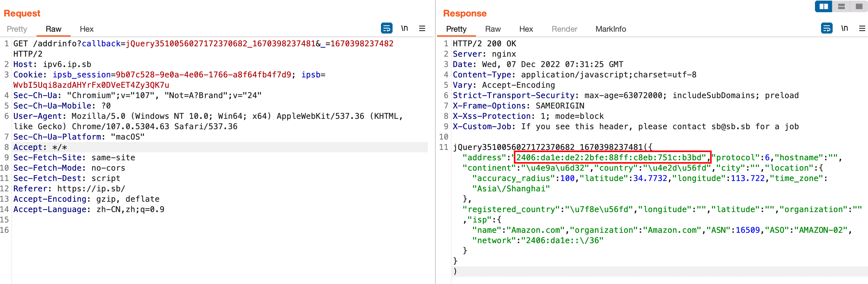This screenshot has width=868, height=284.
Task: Click the Host header line in request
Action: click(x=52, y=64)
